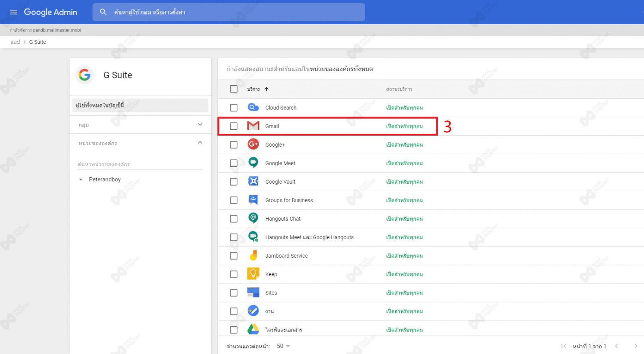This screenshot has height=354, width=644.
Task: Check the Cloud Search row checkbox
Action: pos(233,108)
